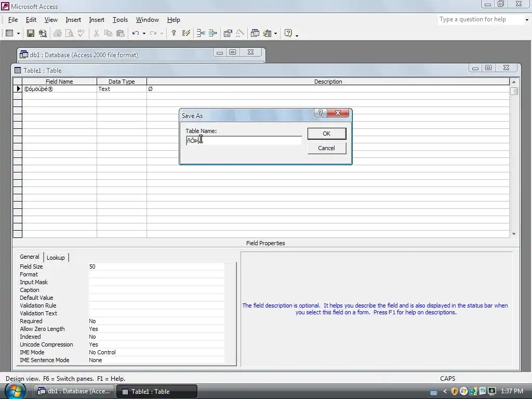Open the File menu
This screenshot has width=532, height=399.
(x=13, y=20)
